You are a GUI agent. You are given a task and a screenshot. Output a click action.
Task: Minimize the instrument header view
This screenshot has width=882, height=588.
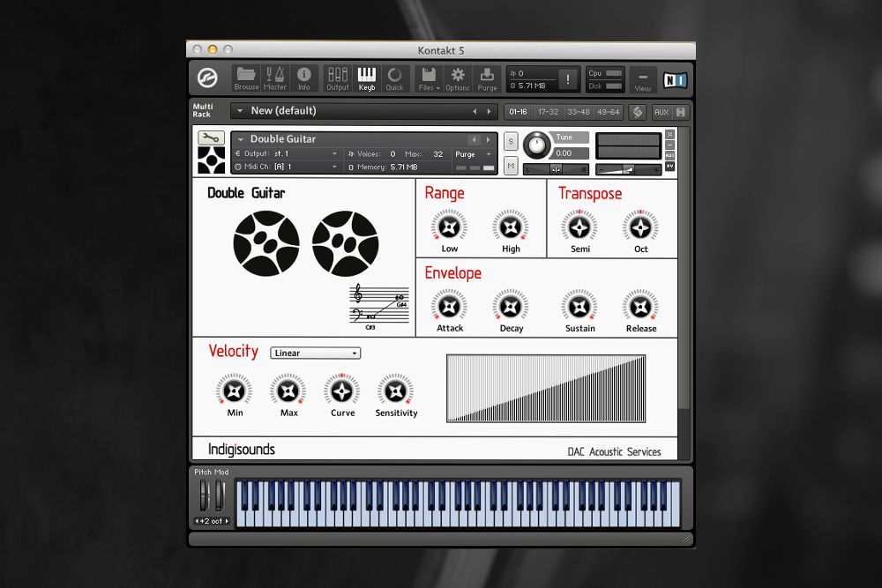670,145
